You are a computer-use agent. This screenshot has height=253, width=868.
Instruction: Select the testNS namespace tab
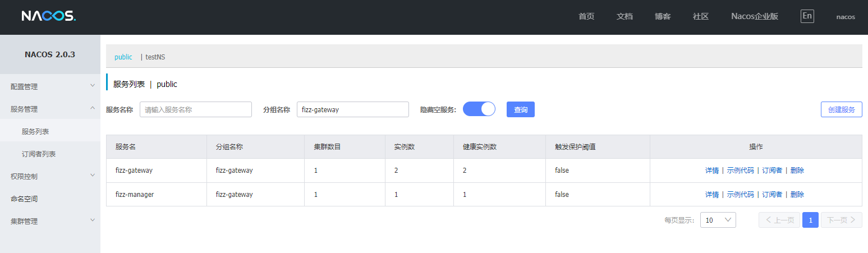click(x=155, y=57)
